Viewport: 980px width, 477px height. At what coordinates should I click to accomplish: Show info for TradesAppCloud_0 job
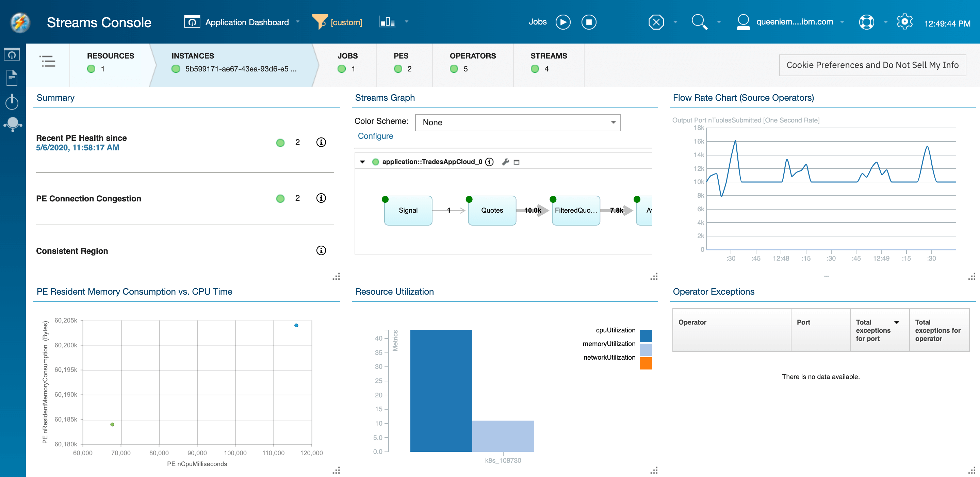490,162
